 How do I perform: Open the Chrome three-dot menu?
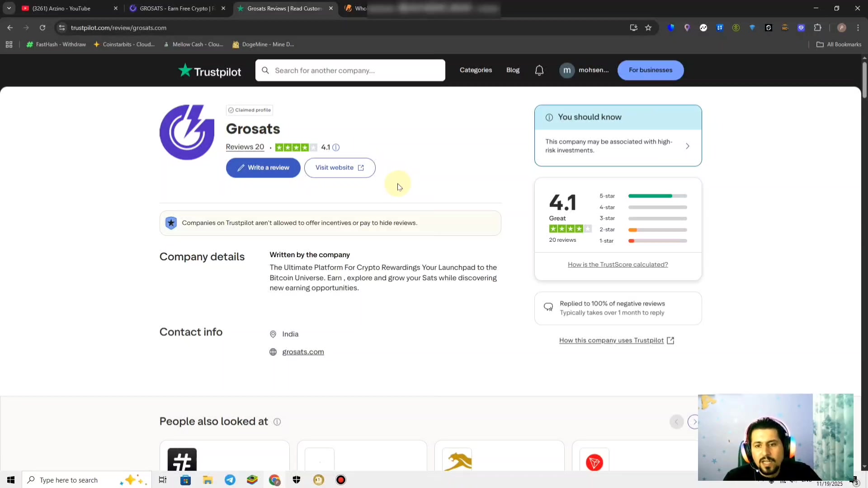pyautogui.click(x=858, y=28)
